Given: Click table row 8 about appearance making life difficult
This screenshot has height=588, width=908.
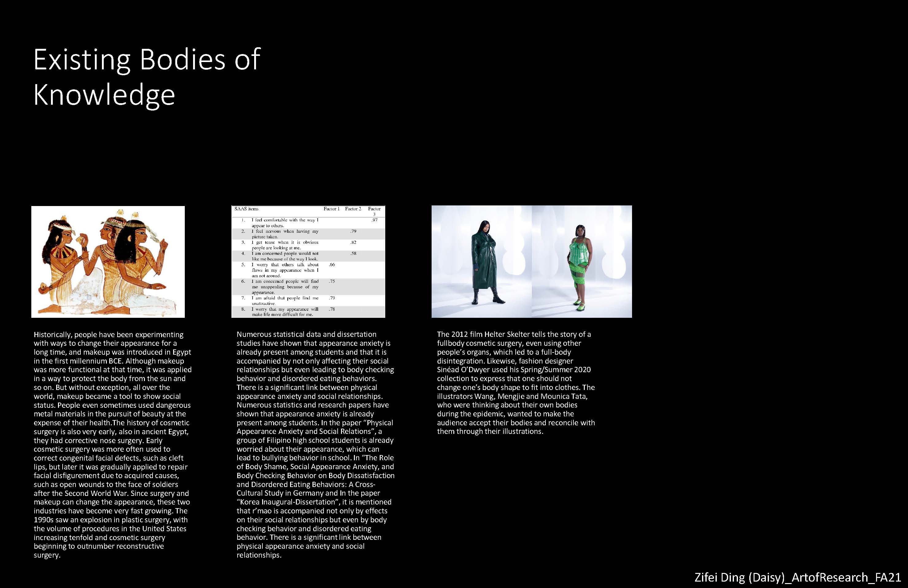Looking at the screenshot, I should [285, 312].
